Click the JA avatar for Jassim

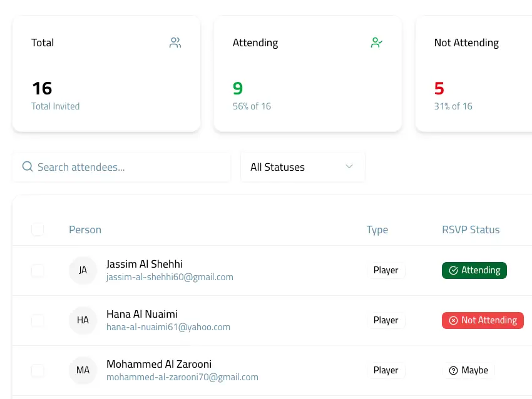coord(83,270)
